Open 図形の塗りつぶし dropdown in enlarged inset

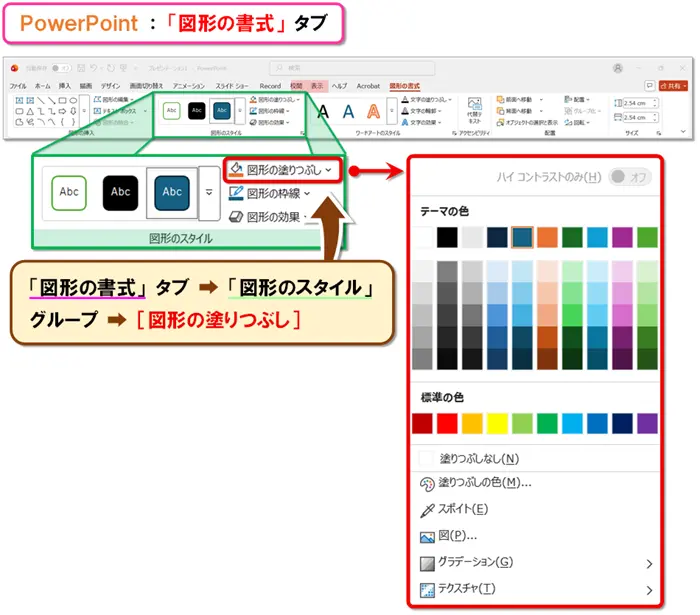pyautogui.click(x=282, y=170)
